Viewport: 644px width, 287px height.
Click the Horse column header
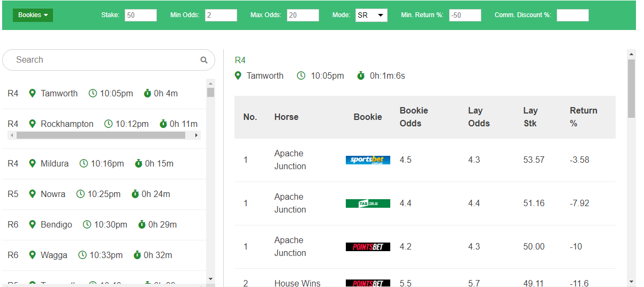pyautogui.click(x=286, y=117)
